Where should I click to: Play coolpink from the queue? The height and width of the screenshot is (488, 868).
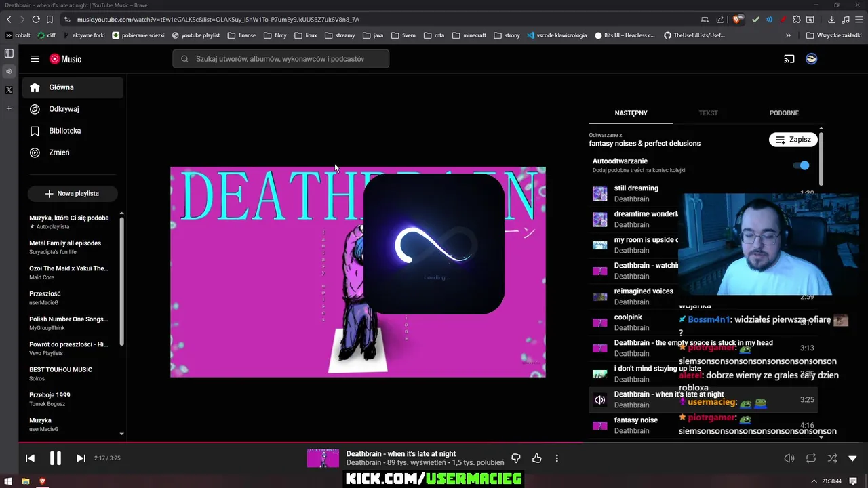pyautogui.click(x=628, y=317)
